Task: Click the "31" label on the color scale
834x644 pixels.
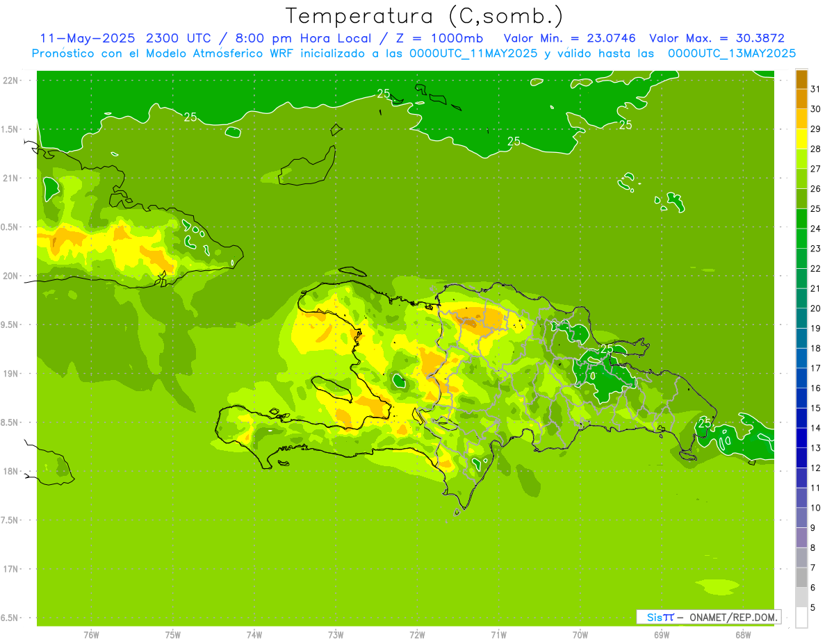Action: [816, 88]
